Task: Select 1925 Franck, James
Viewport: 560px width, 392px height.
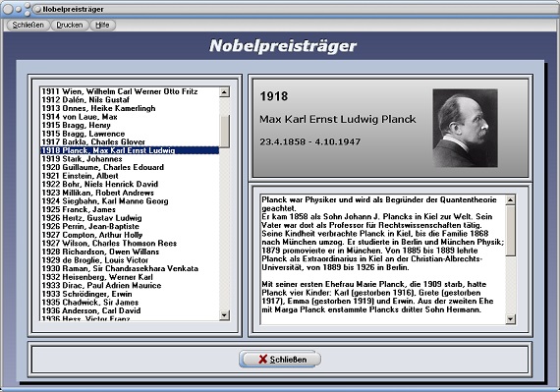Action: [130, 209]
